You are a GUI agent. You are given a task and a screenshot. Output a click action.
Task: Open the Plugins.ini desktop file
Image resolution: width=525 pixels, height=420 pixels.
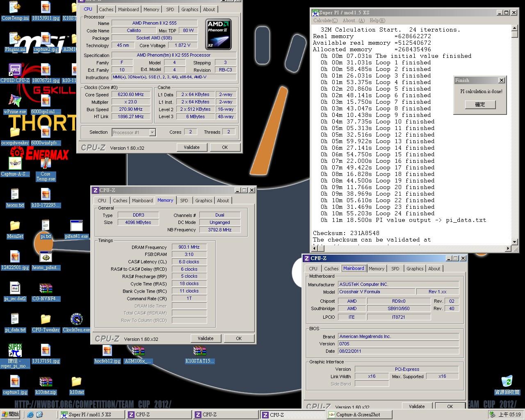pos(15,42)
